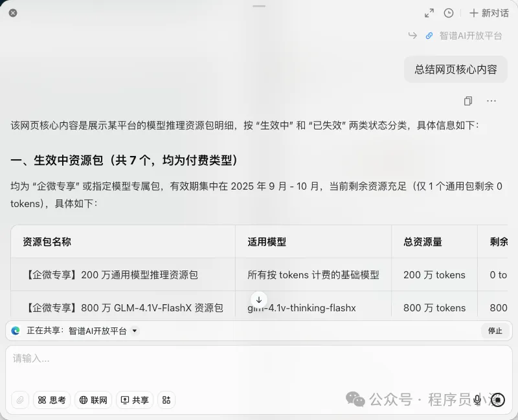Click the reply arrow icon beside the link

(x=412, y=36)
